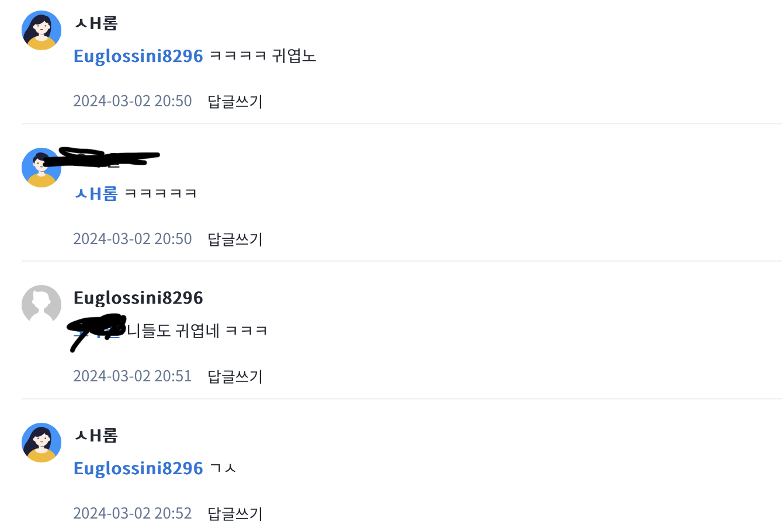Viewport: 782px width, 532px height.
Task: Click the blue ㅅH롬 mention before ㅋㅋㅋㅋㅋ
Action: pyautogui.click(x=96, y=193)
